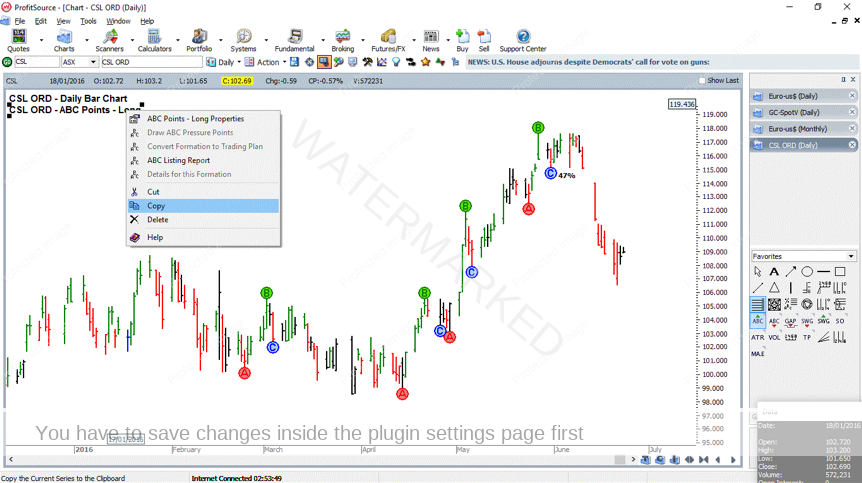Open the Scanners tool
862x483 pixels.
coord(109,41)
